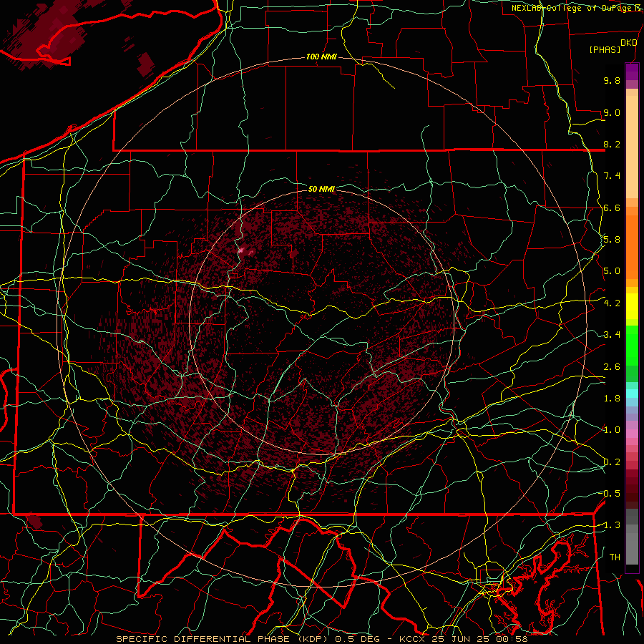Click the 00:58 scan time text
644x644 pixels.
point(512,639)
